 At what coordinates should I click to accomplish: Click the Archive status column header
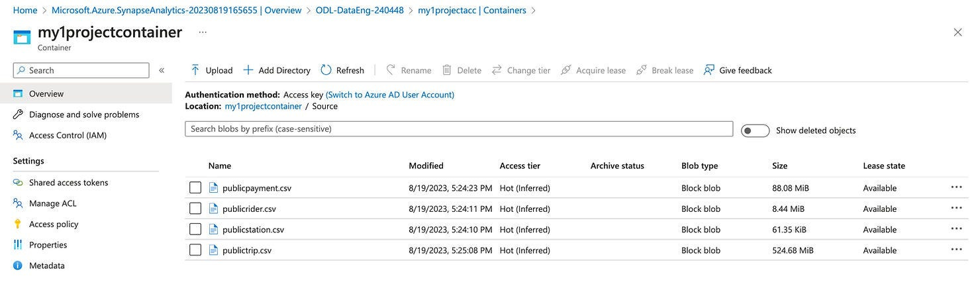617,166
